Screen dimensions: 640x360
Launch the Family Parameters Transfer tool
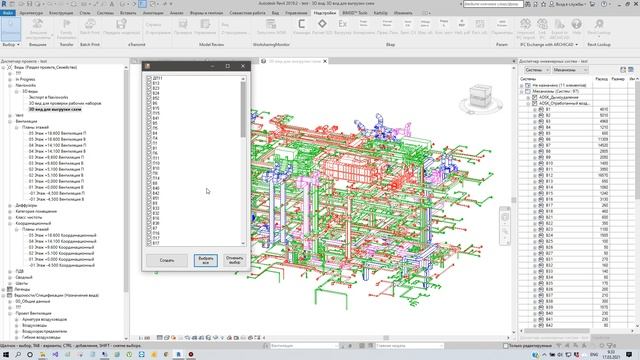click(x=66, y=28)
